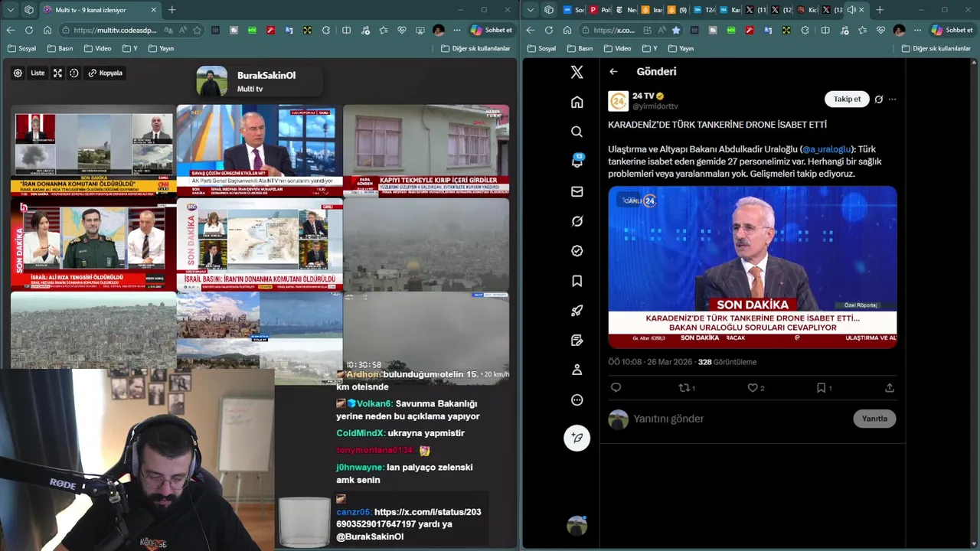This screenshot has height=551, width=980.
Task: Select NTV AK Parti interview stream
Action: point(260,152)
